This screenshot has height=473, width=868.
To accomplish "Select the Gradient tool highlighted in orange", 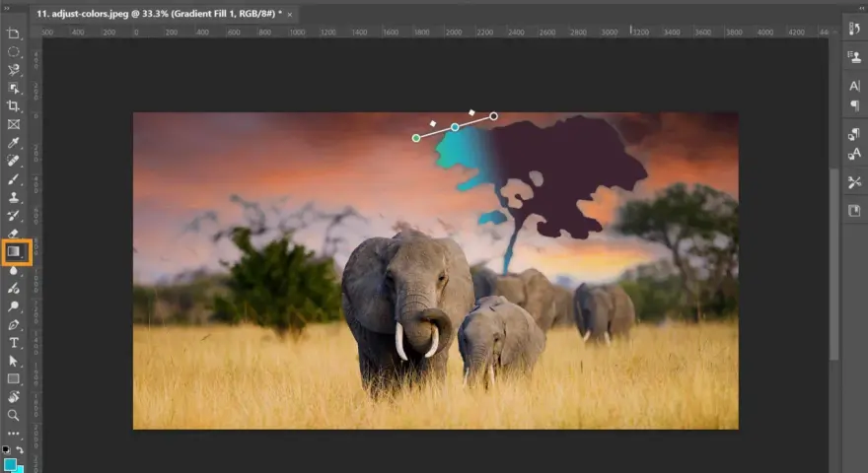I will (14, 251).
